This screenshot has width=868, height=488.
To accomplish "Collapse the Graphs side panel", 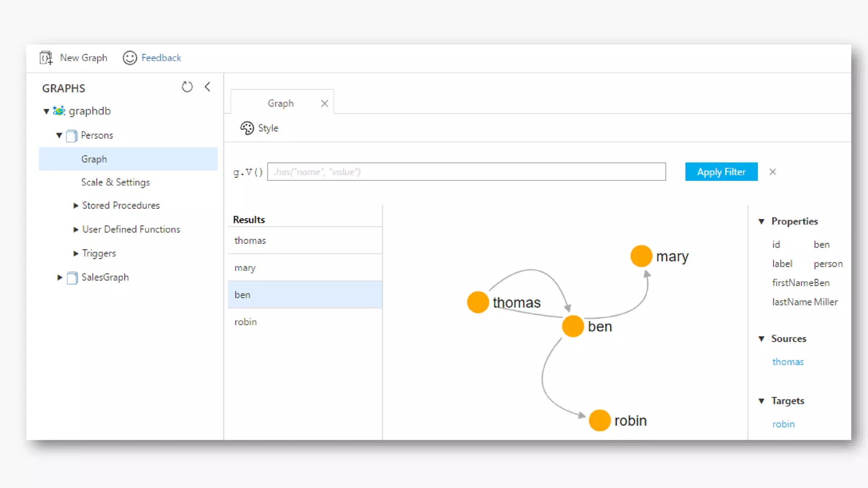I will (x=208, y=87).
